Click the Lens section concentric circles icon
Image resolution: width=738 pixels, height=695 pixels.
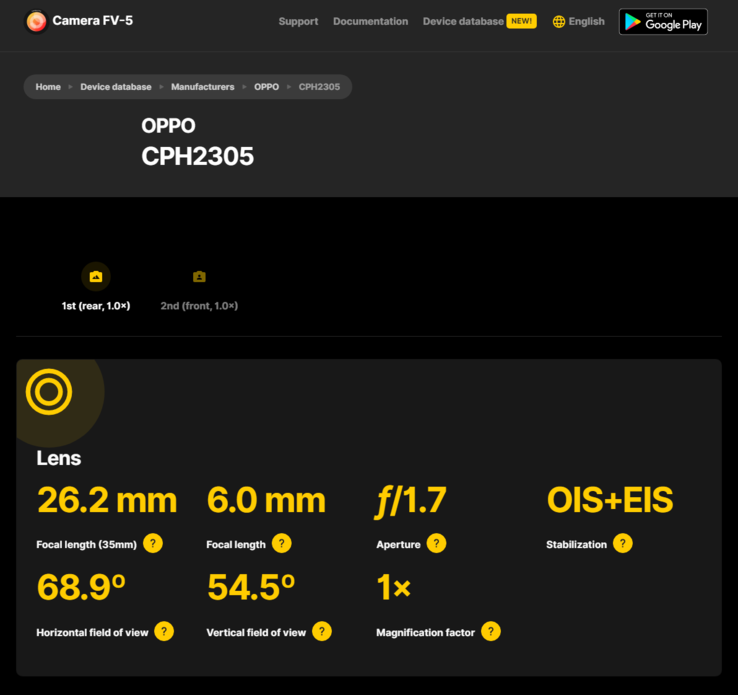coord(49,391)
